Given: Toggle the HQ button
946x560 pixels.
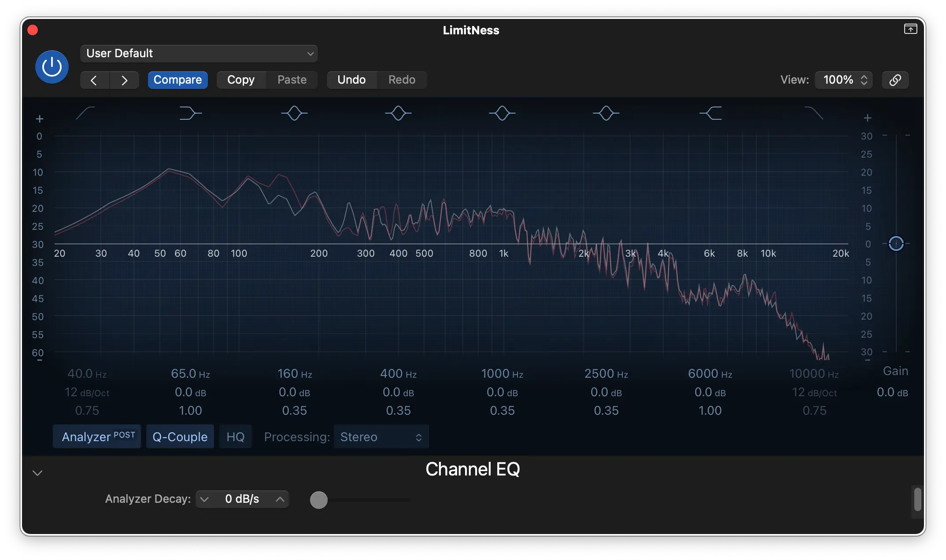Looking at the screenshot, I should tap(236, 437).
